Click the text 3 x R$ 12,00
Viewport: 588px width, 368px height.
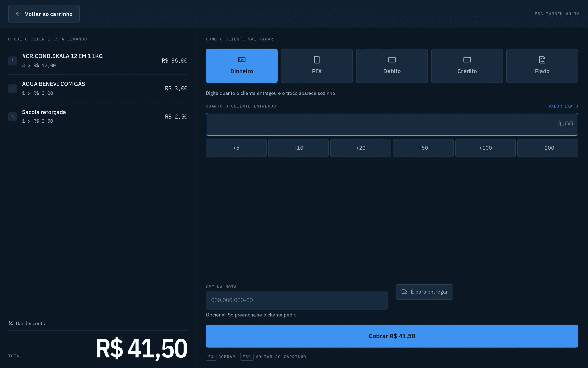coord(39,66)
